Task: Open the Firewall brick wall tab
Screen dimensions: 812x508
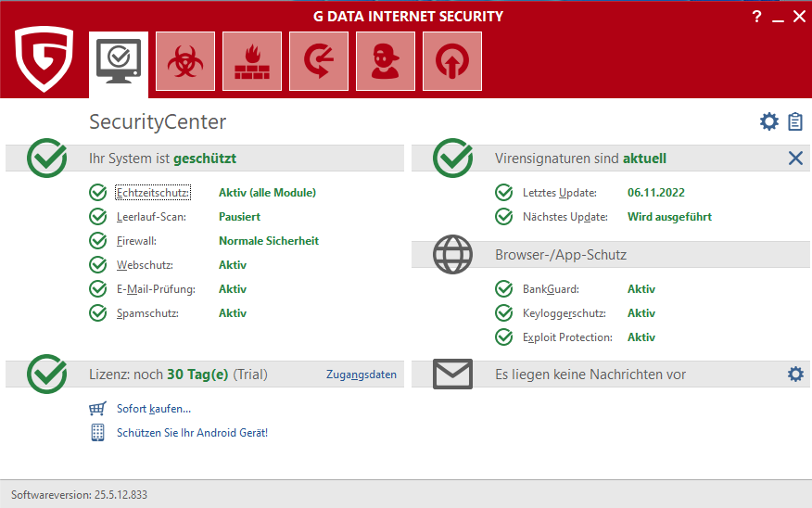Action: click(252, 61)
